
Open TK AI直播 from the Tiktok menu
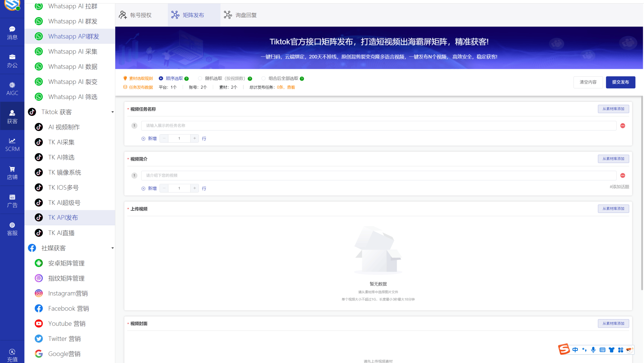(x=61, y=232)
